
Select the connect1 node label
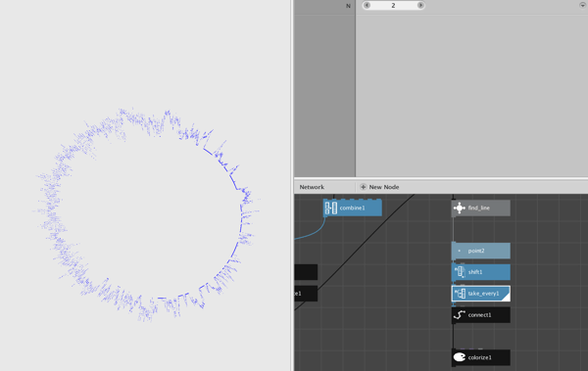click(x=479, y=315)
